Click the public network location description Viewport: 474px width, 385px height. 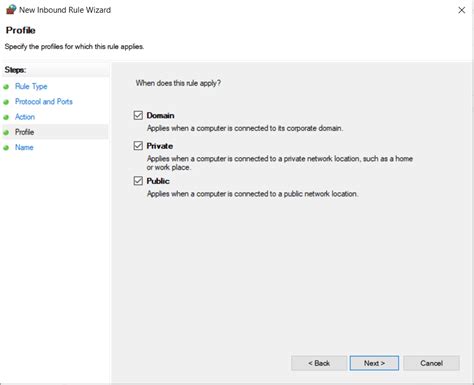click(x=253, y=194)
